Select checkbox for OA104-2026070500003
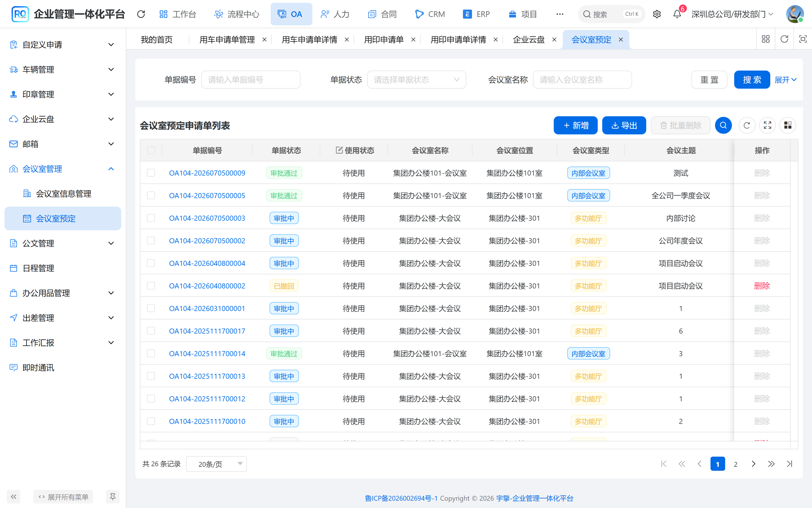Screen dimensions: 812x508 coord(151,218)
